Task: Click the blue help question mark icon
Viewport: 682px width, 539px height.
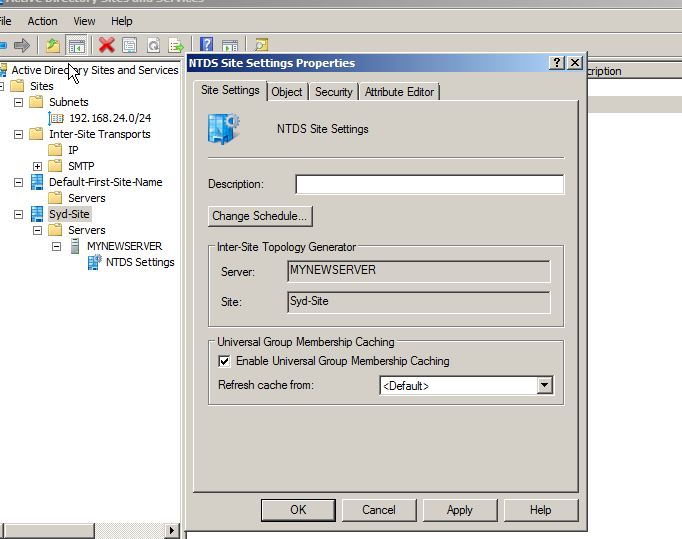Action: coord(207,44)
